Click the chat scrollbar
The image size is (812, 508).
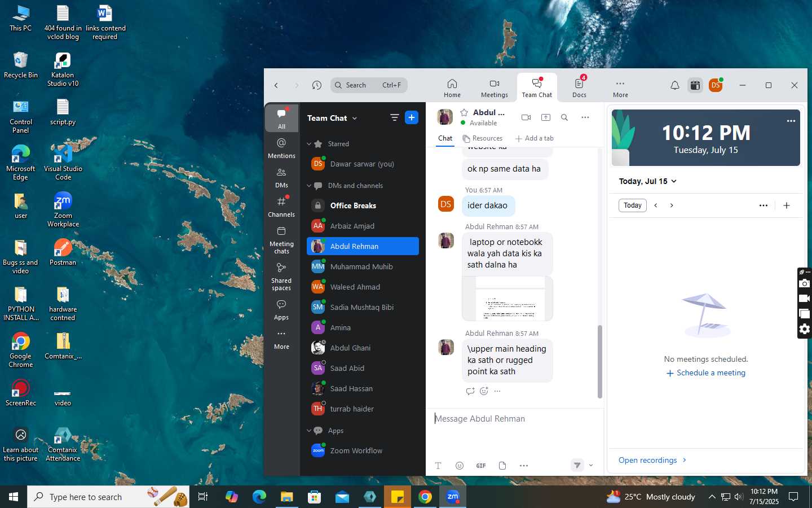(x=599, y=361)
